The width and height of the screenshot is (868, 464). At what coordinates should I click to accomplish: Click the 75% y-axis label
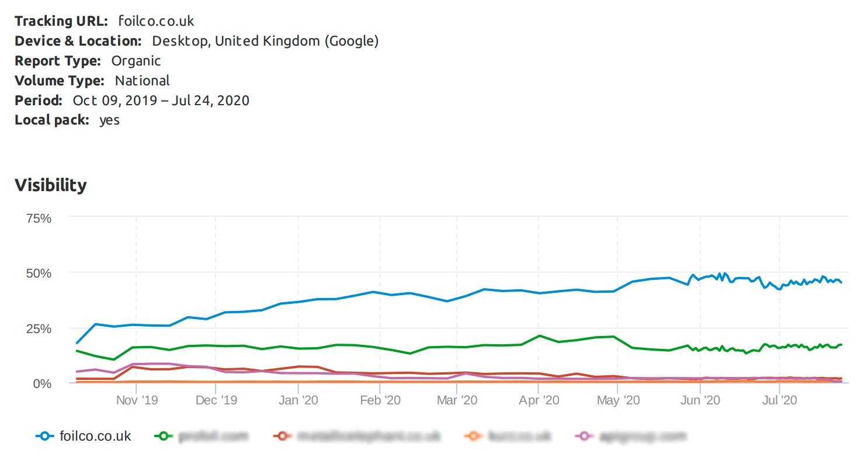(39, 218)
